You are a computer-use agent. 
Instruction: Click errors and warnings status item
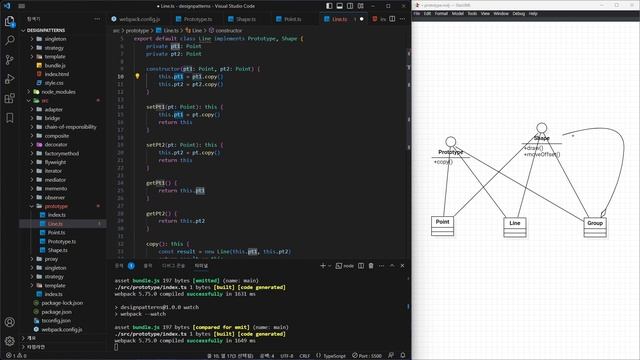(16, 356)
